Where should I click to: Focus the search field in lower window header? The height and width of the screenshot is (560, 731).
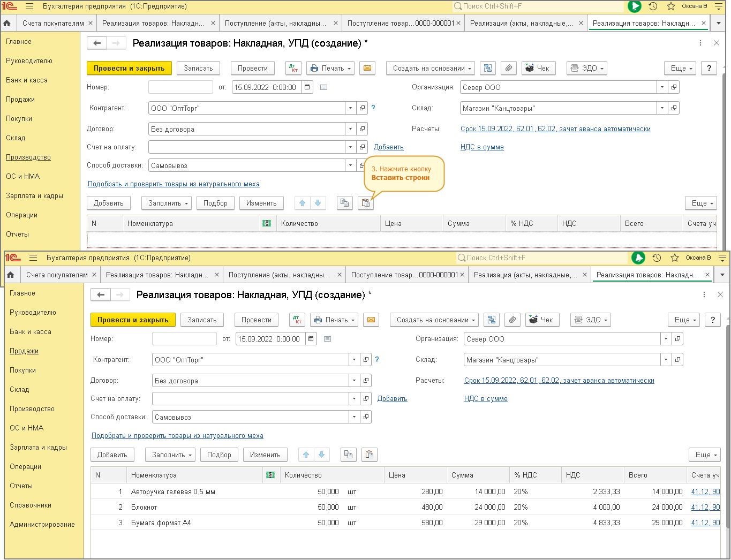pyautogui.click(x=542, y=258)
